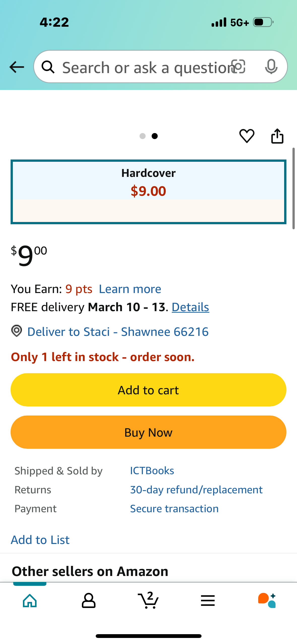
Task: Open the shopping cart with 2 items
Action: (148, 600)
